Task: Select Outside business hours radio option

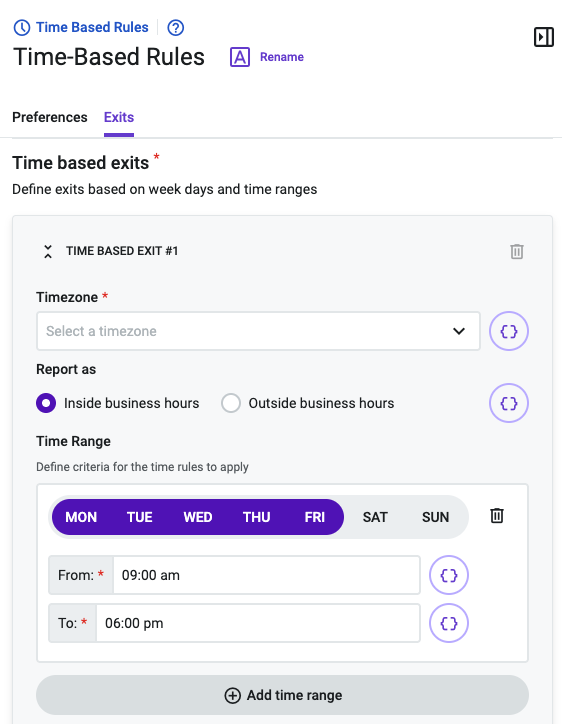Action: tap(231, 403)
